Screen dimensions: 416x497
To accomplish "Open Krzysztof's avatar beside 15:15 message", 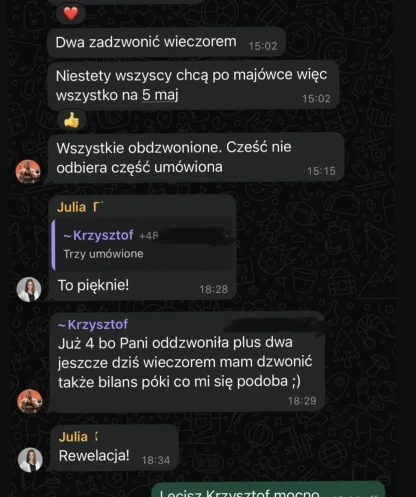I will click(x=28, y=172).
